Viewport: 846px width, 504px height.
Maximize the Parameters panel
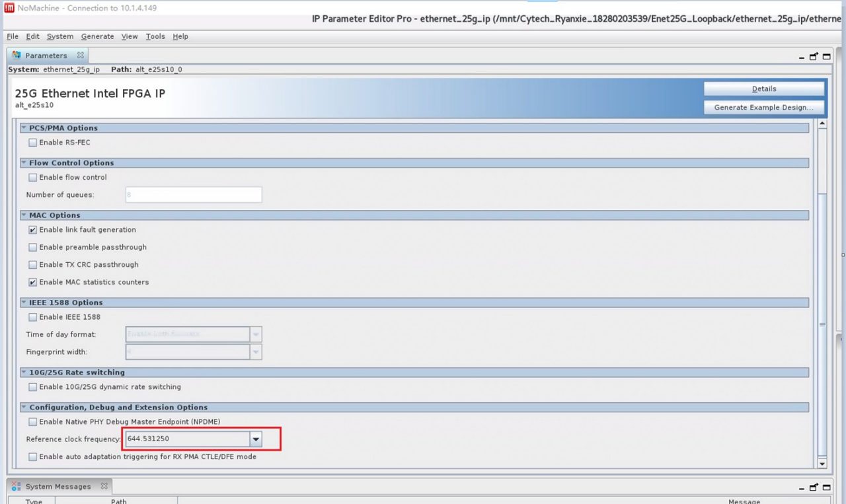point(826,57)
